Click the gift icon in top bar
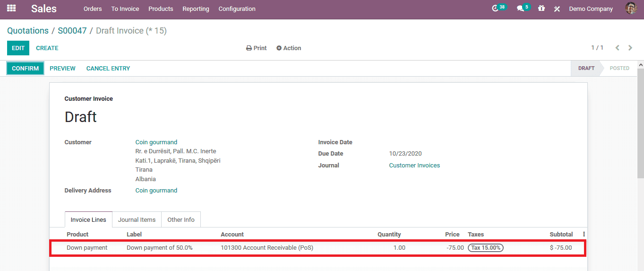Screen dimensions: 644x271 [541, 9]
